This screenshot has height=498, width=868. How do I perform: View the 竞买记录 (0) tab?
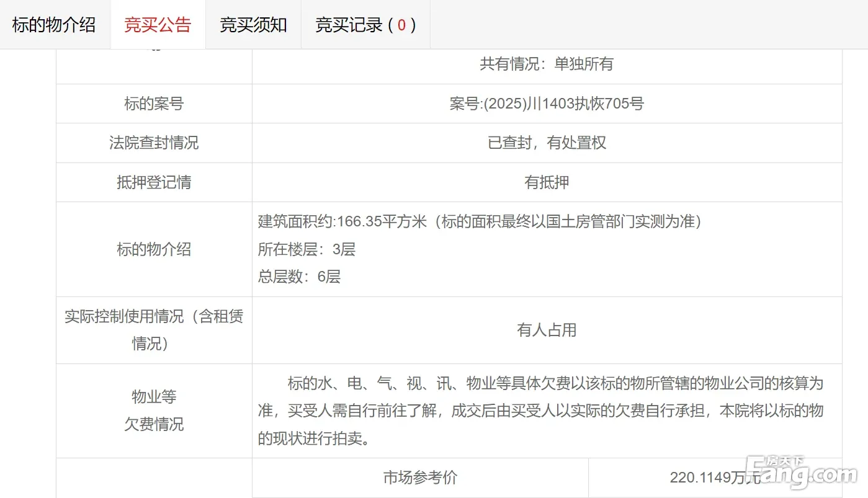(365, 25)
